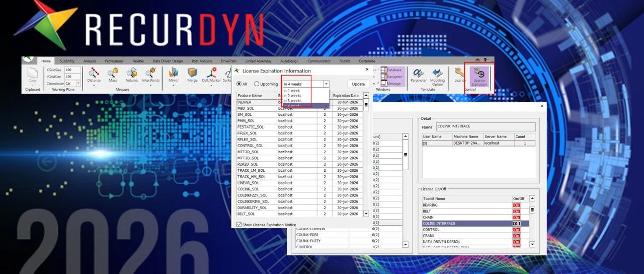
Task: Open the Post Analysis tab
Action: pyautogui.click(x=202, y=61)
